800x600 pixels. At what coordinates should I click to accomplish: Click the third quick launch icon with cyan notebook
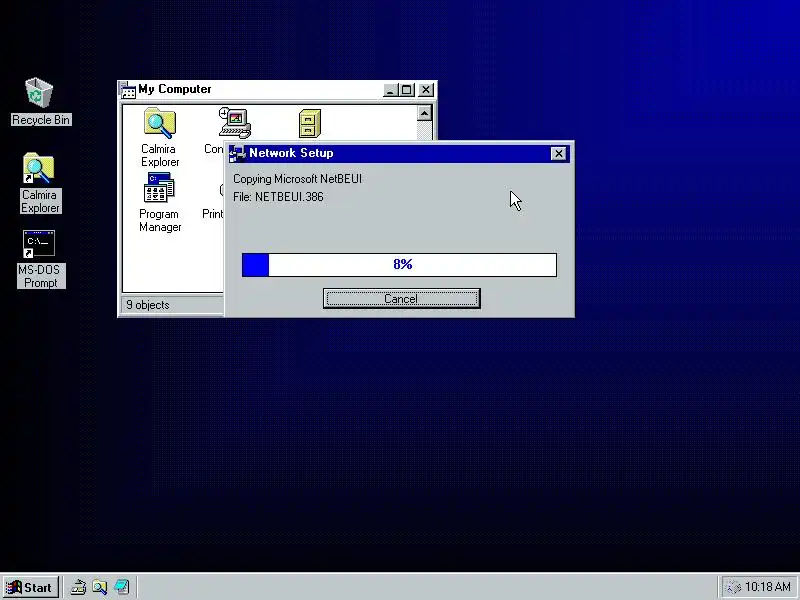coord(121,587)
